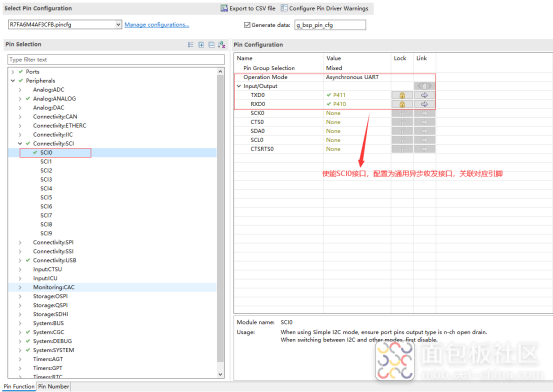Expand the Ports tree node
This screenshot has width=553, height=392.
tap(13, 72)
